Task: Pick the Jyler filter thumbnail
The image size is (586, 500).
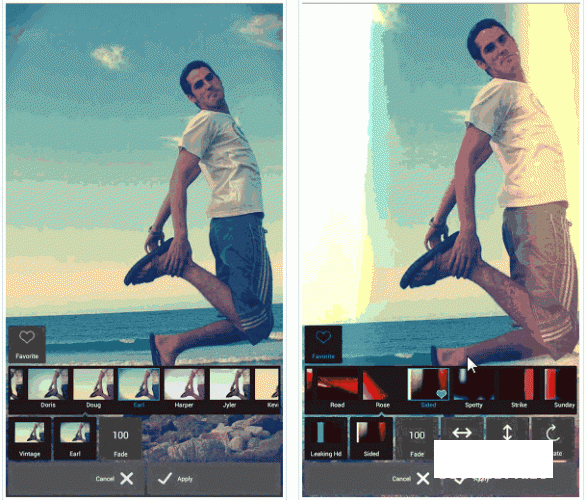Action: pyautogui.click(x=230, y=389)
